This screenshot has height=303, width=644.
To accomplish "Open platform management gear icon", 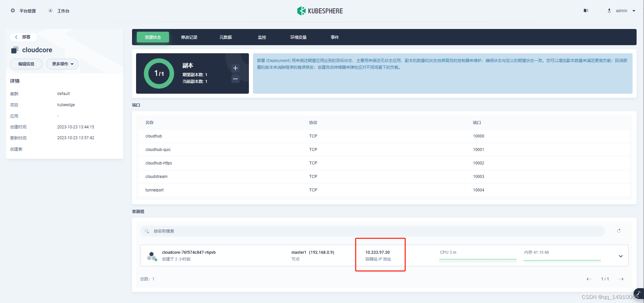I will 13,11.
